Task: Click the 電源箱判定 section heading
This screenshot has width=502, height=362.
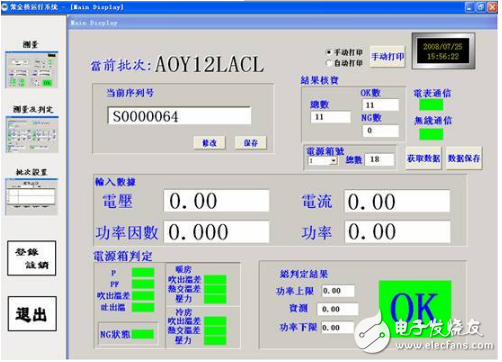Action: [123, 256]
